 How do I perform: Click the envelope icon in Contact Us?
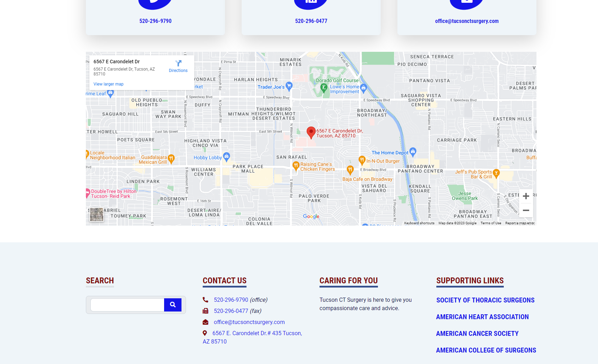click(205, 322)
